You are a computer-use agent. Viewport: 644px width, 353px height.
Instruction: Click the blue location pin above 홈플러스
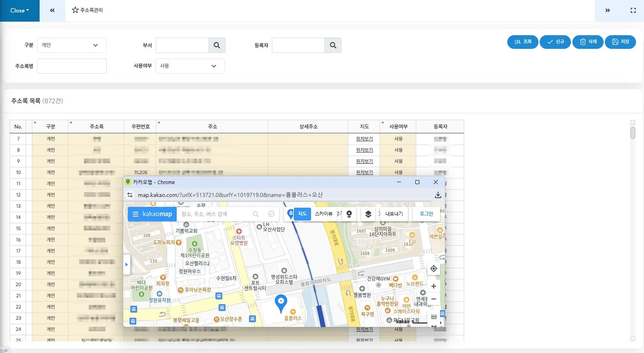click(x=280, y=304)
